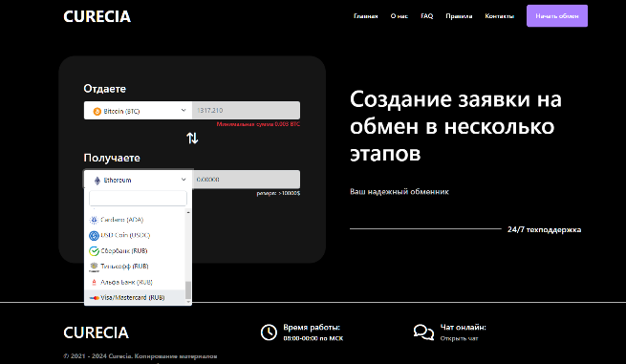Click the Отдаете label
Screen dimensions: 626x364
tap(104, 89)
